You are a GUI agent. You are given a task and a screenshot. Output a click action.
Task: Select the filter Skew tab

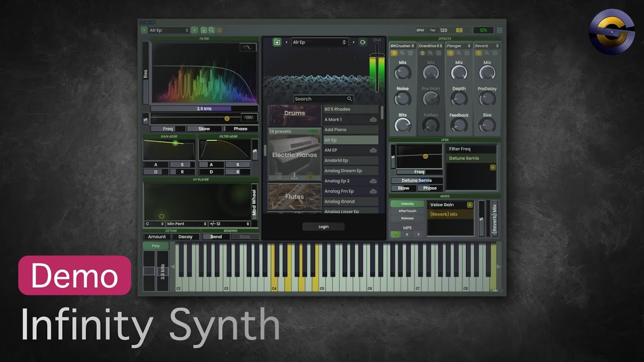click(x=204, y=129)
